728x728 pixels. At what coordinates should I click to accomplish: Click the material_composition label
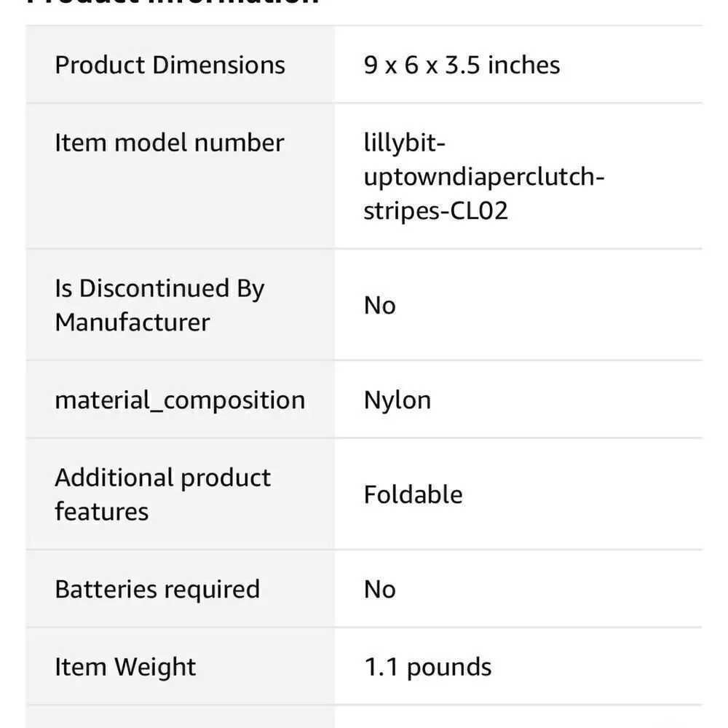(x=180, y=400)
